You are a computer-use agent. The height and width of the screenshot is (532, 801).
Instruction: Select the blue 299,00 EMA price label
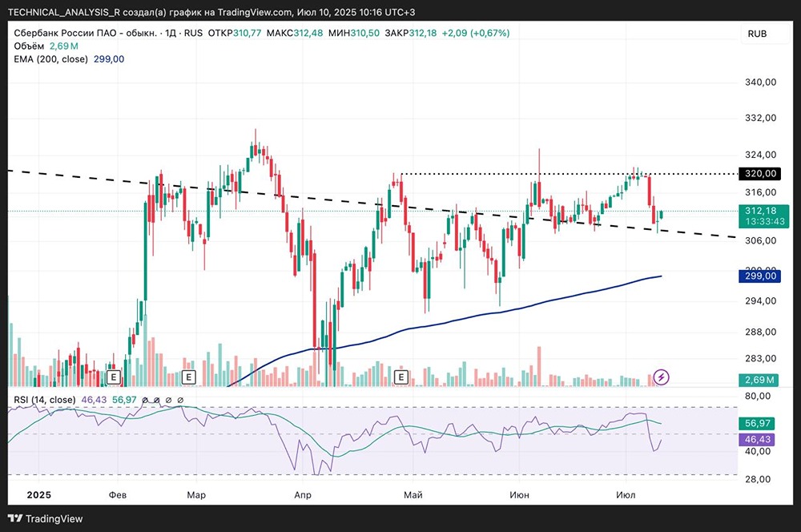coord(760,276)
